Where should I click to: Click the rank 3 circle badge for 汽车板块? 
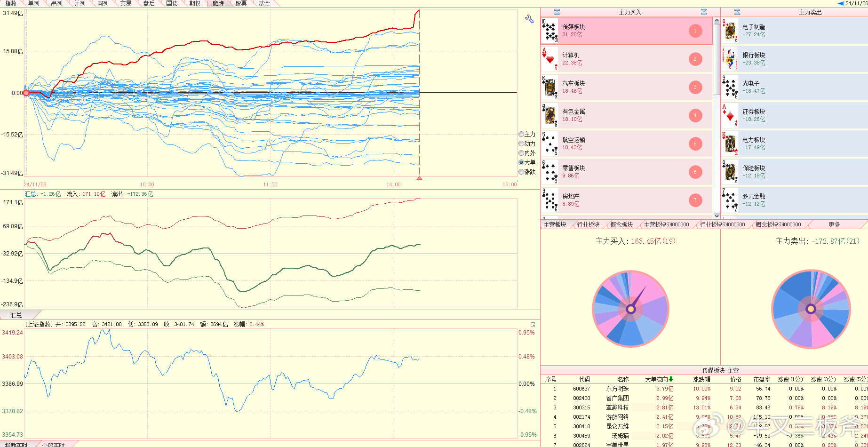tap(695, 87)
